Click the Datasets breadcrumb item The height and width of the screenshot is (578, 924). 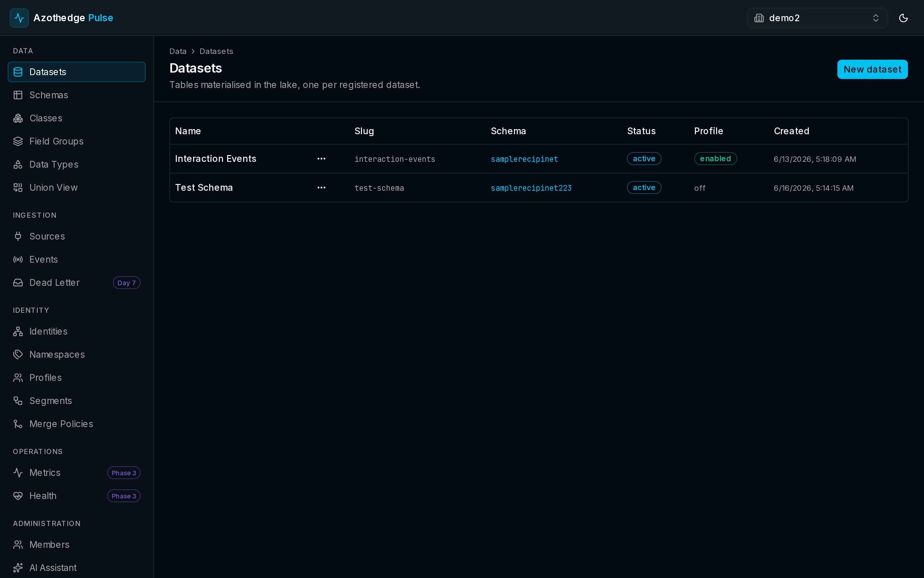pyautogui.click(x=216, y=51)
